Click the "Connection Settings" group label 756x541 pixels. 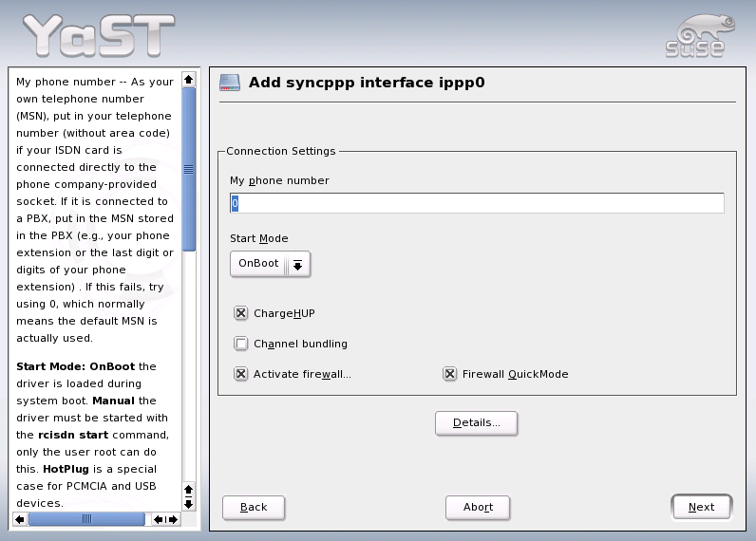click(280, 151)
